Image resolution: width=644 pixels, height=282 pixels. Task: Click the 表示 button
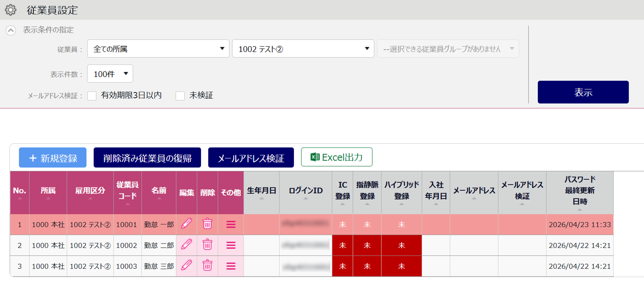[583, 92]
